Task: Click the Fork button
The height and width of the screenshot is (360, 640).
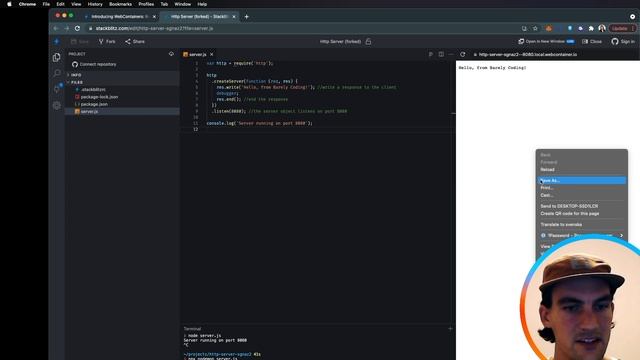Action: pyautogui.click(x=107, y=42)
